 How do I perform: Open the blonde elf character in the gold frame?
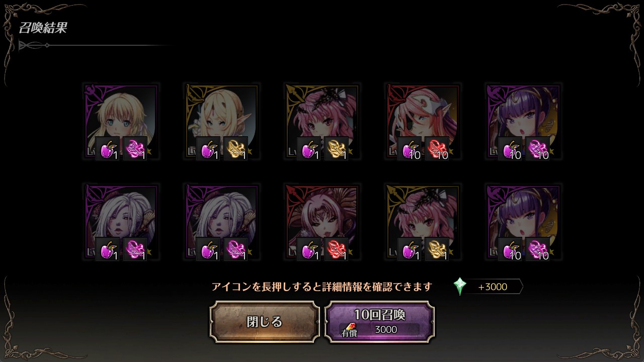[x=221, y=122]
